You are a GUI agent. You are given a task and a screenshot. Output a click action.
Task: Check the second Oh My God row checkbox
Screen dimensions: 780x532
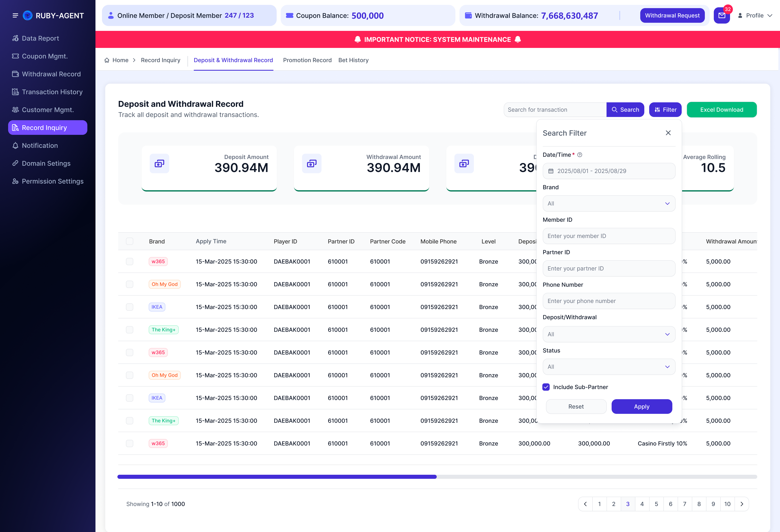(130, 375)
